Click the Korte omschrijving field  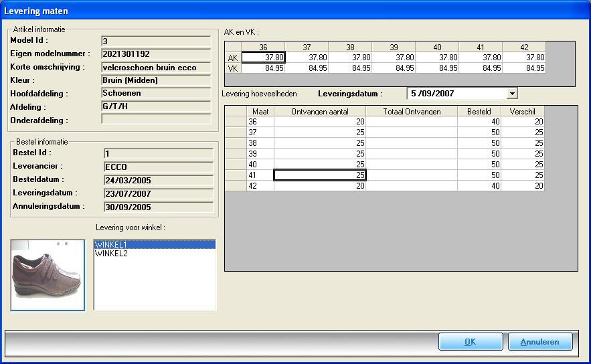pyautogui.click(x=157, y=67)
